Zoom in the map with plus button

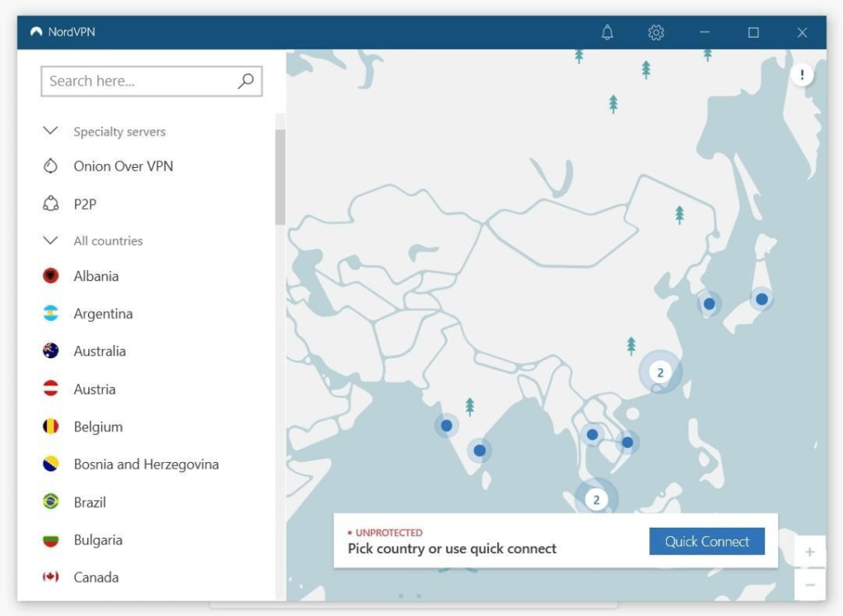click(x=810, y=552)
